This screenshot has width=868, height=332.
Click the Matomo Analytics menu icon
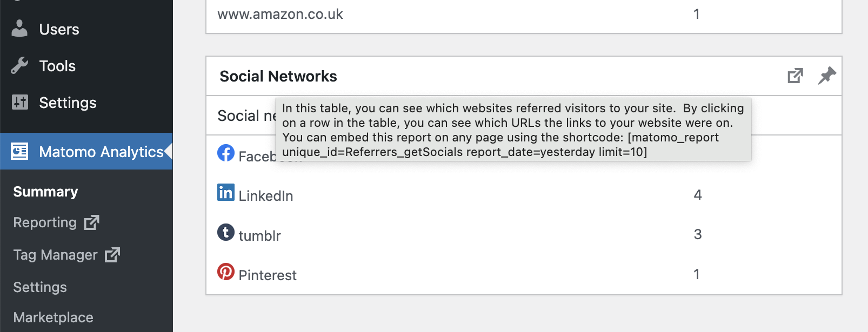19,151
